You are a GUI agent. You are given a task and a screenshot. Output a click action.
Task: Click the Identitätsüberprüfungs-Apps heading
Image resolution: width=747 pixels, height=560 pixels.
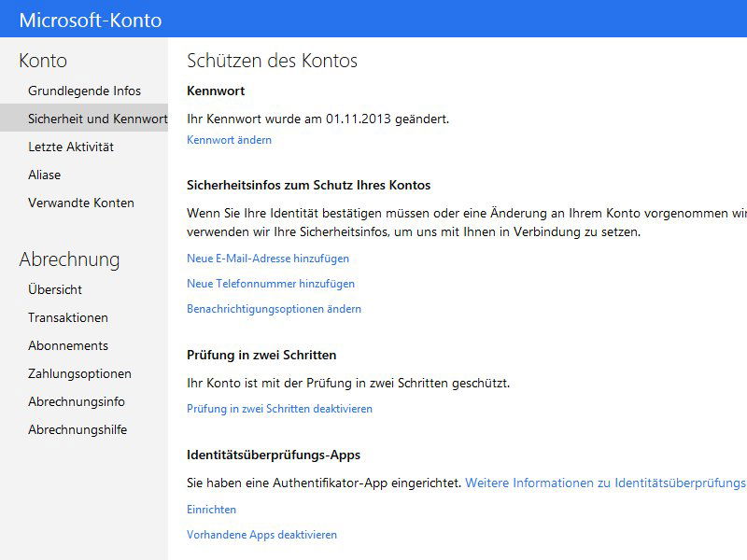(274, 455)
